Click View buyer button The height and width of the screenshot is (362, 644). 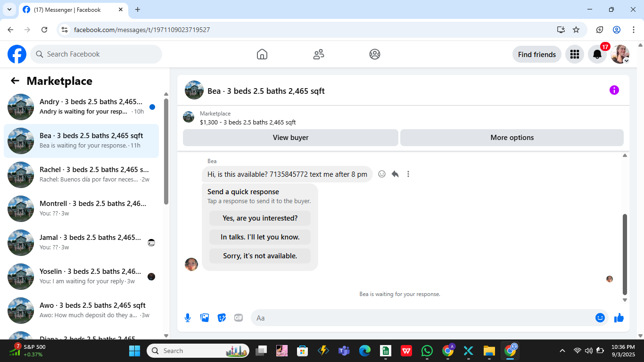pyautogui.click(x=290, y=138)
